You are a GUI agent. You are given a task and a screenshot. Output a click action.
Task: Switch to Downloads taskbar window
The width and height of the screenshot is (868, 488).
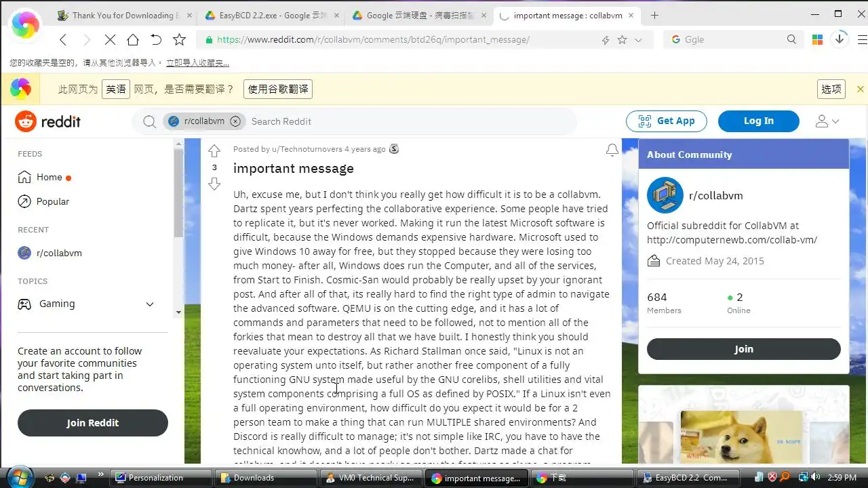[267, 478]
